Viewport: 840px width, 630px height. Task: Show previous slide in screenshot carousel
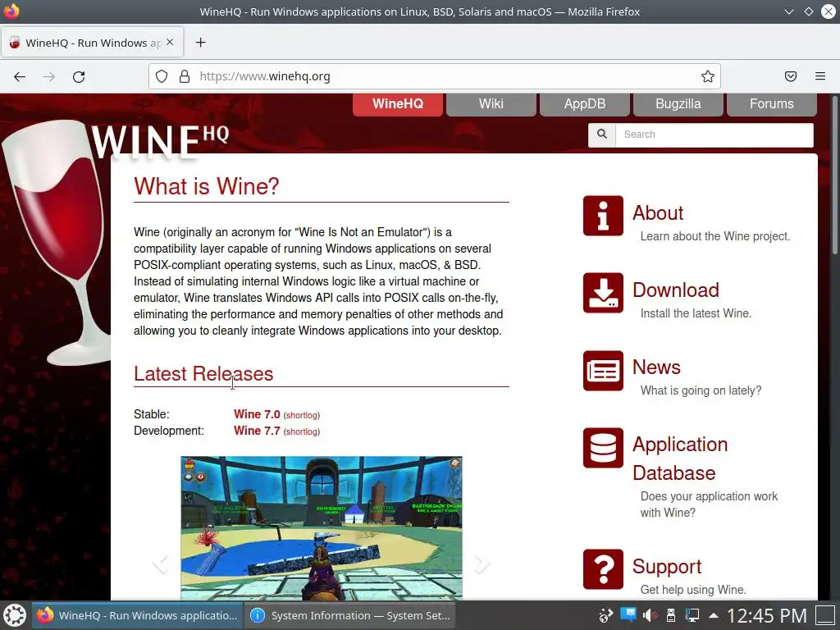tap(160, 564)
